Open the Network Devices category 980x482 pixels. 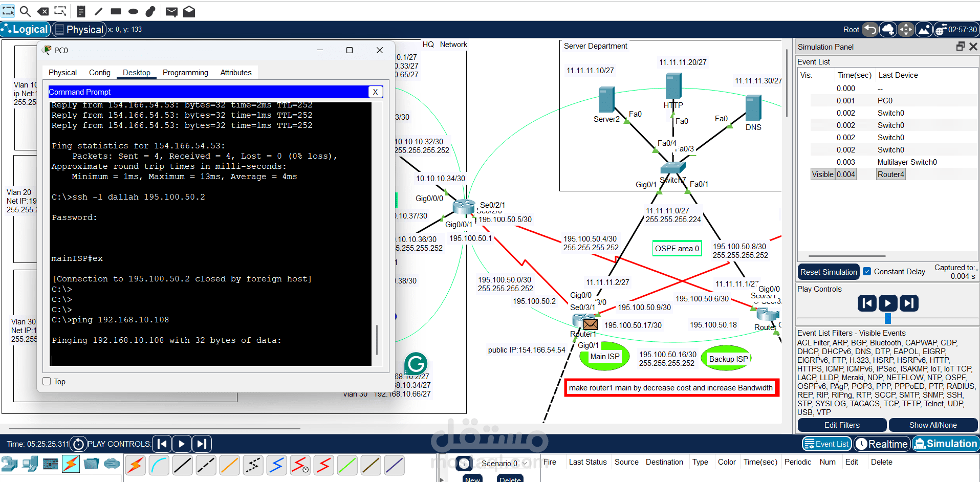point(10,464)
